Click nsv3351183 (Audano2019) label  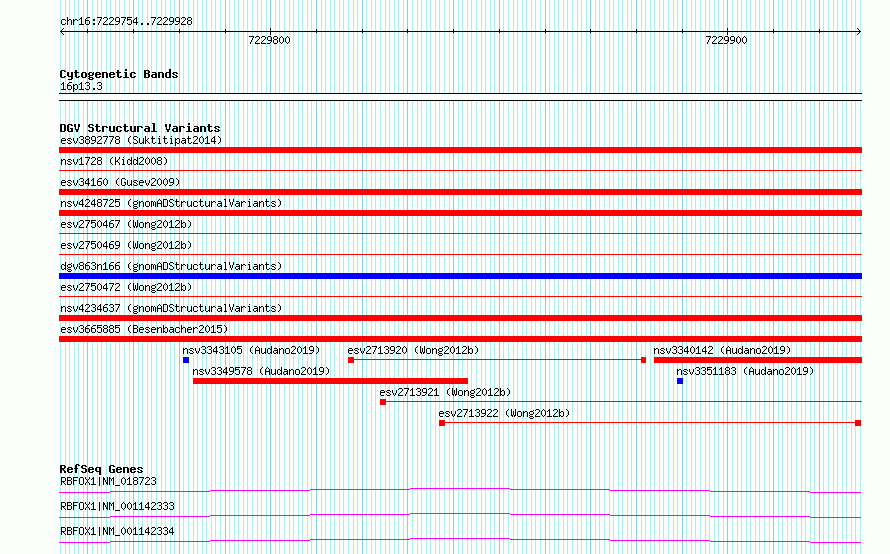(745, 371)
